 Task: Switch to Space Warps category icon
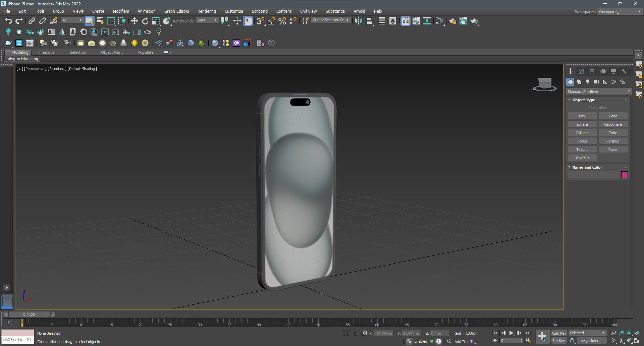(x=614, y=82)
